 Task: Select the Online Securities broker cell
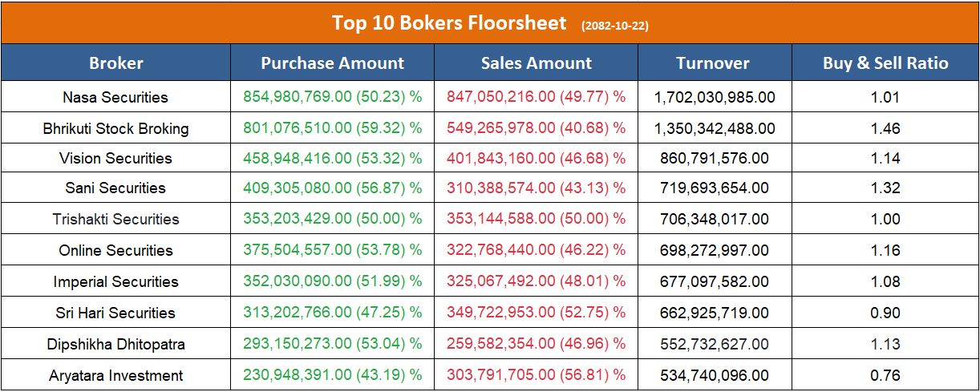(x=115, y=250)
